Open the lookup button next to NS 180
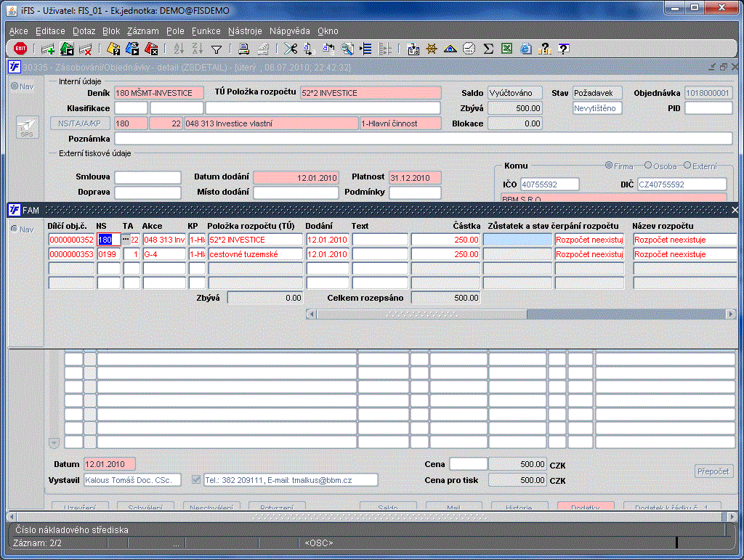 126,240
